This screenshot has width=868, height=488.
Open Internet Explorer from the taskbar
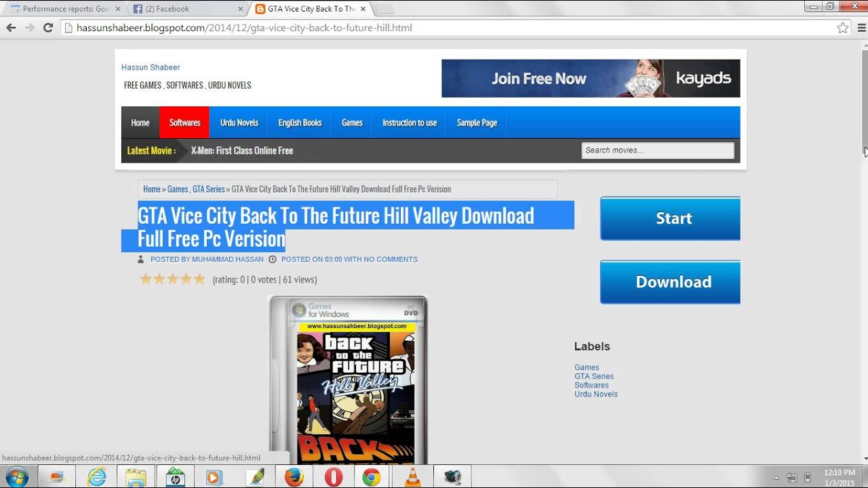[97, 477]
